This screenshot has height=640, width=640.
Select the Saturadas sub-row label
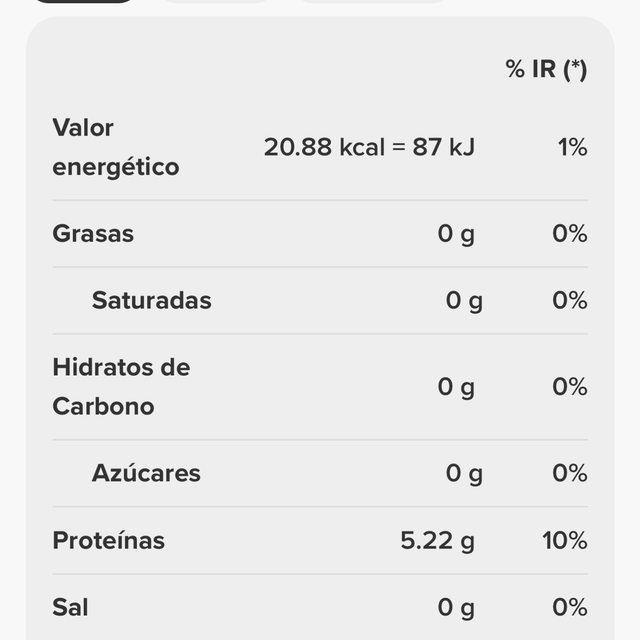(151, 300)
